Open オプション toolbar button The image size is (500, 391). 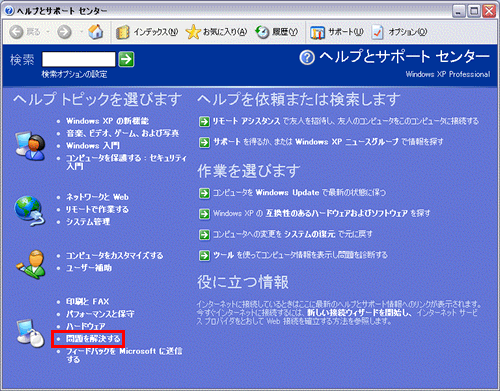pos(399,32)
